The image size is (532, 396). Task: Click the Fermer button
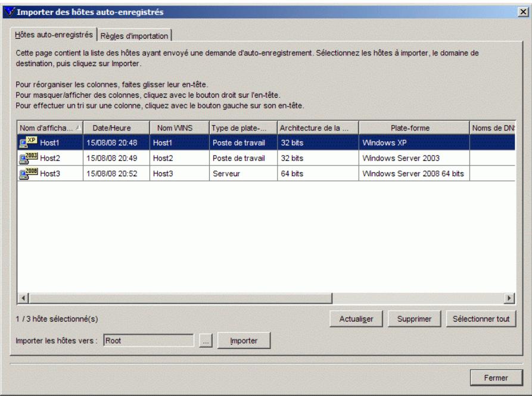tap(496, 378)
